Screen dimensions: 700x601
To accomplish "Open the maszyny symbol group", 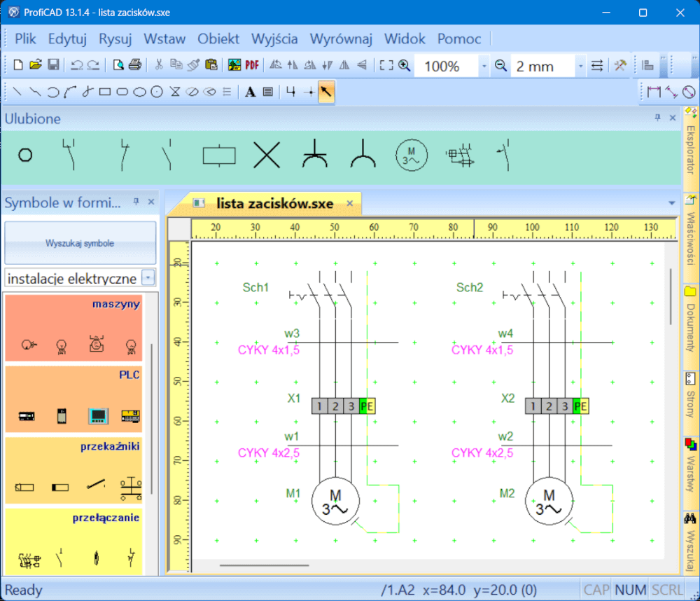I will point(73,327).
